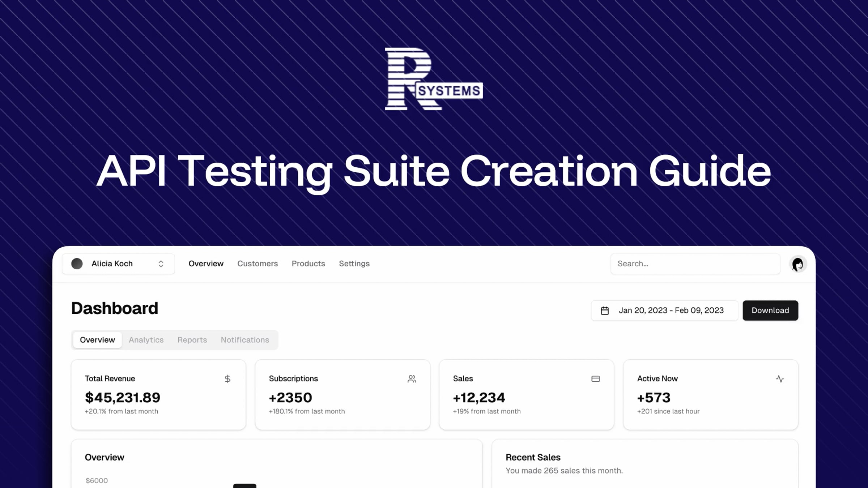Viewport: 868px width, 488px height.
Task: Click the $6000 chart axis label
Action: 97,481
